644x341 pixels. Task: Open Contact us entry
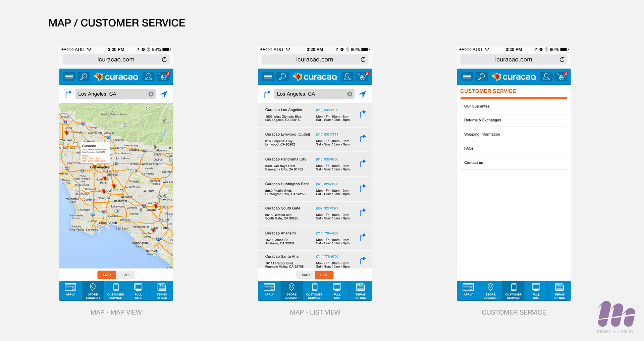(x=514, y=162)
